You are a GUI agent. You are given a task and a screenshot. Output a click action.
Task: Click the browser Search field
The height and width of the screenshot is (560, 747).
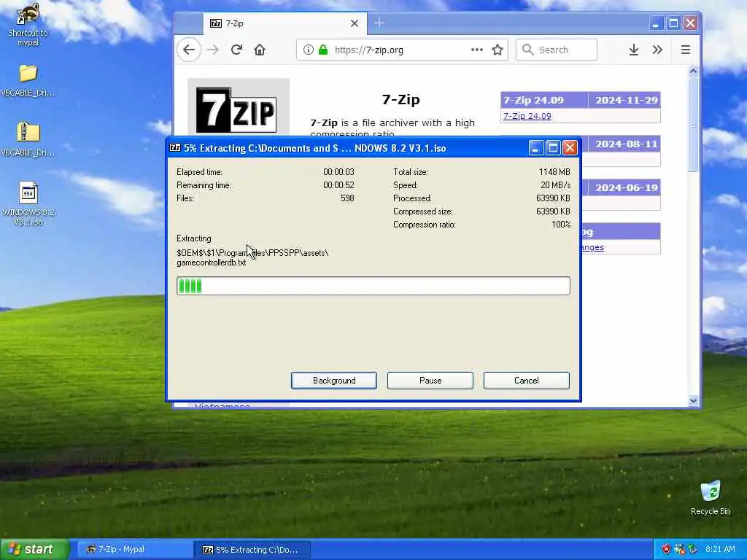pos(557,50)
